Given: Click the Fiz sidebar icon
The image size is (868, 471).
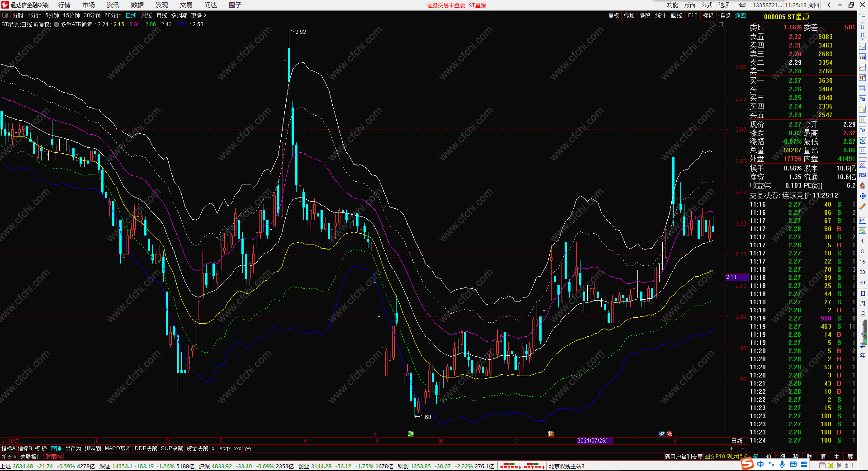Looking at the screenshot, I should (863, 130).
